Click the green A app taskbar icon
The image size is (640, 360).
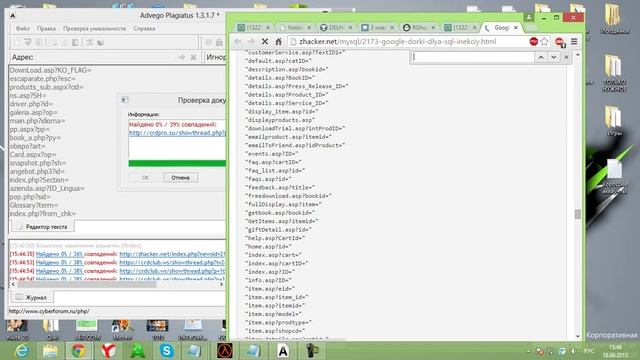pos(138,351)
